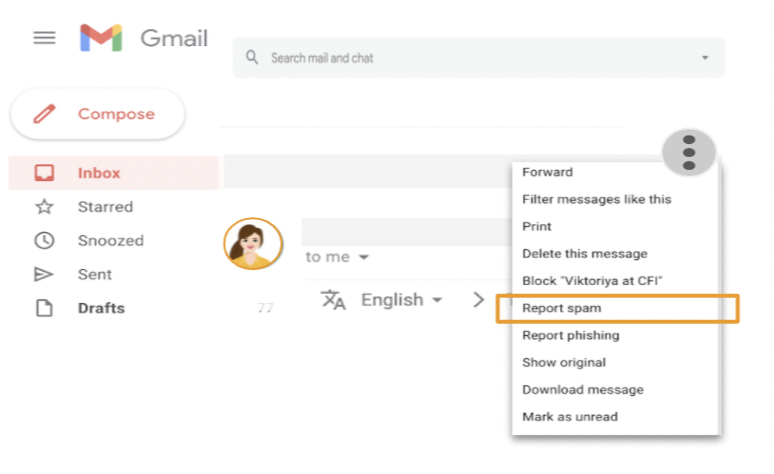Click the sender's avatar picture
This screenshot has width=774, height=474.
(253, 243)
